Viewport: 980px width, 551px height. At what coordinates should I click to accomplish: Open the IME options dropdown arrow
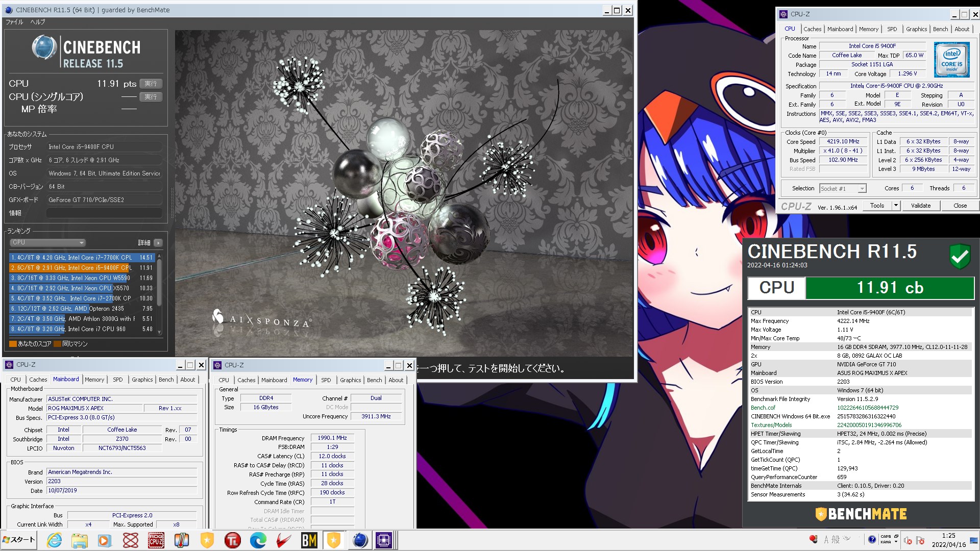coord(896,542)
